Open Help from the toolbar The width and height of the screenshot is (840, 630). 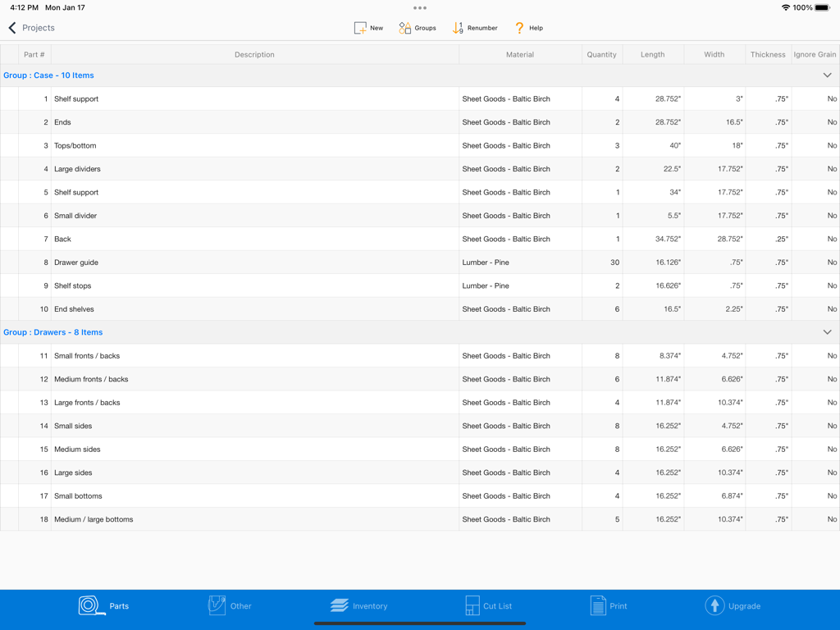tap(518, 27)
